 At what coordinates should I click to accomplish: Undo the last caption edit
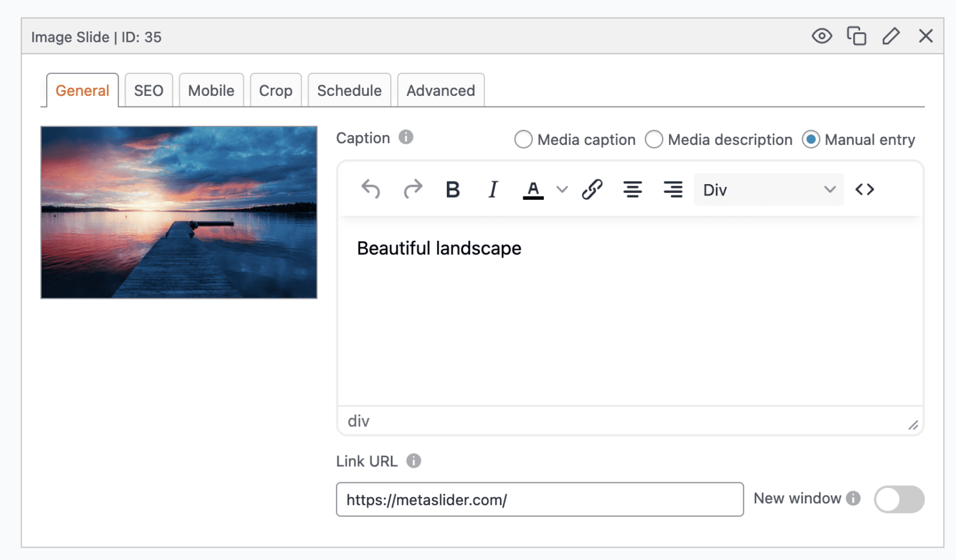pos(371,189)
